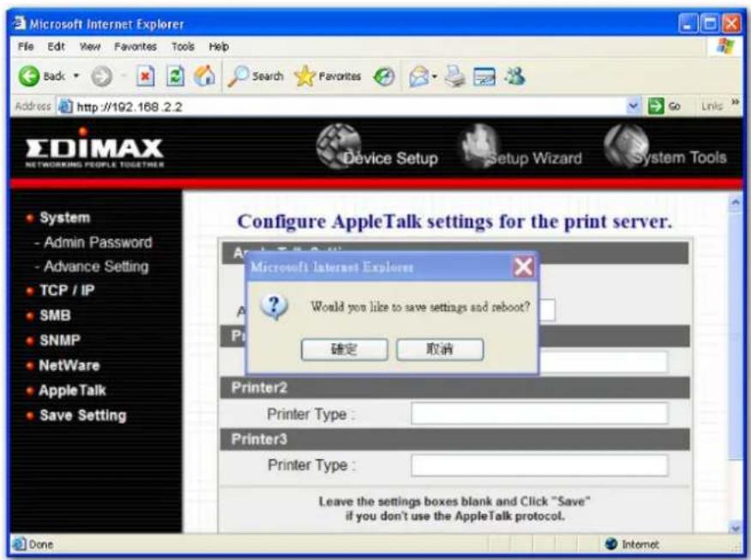Click Save Setting in the sidebar
Screen dimensions: 751x560
click(x=83, y=415)
